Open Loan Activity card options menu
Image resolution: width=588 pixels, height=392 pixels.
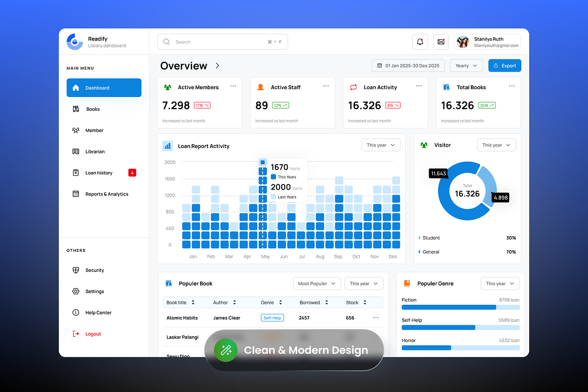419,86
